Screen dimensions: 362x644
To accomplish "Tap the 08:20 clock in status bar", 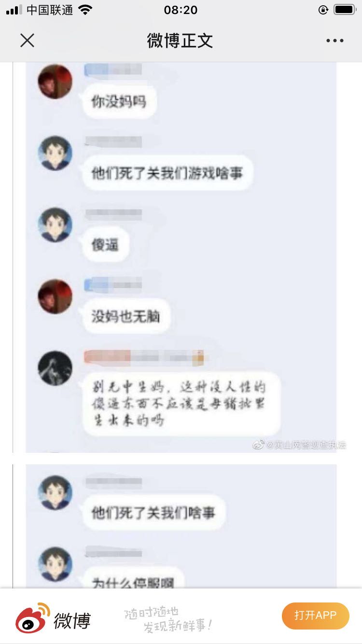I will 181,10.
